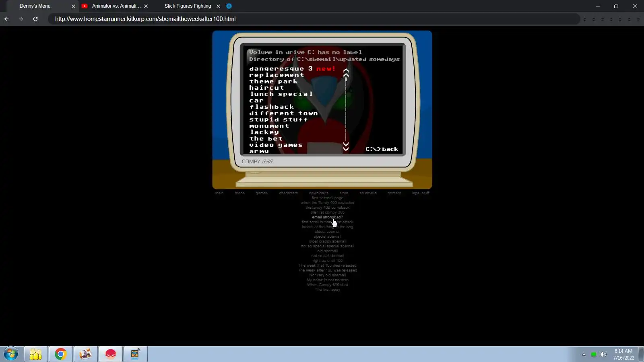Open the 'car' sbemail
644x362 pixels.
click(x=256, y=101)
